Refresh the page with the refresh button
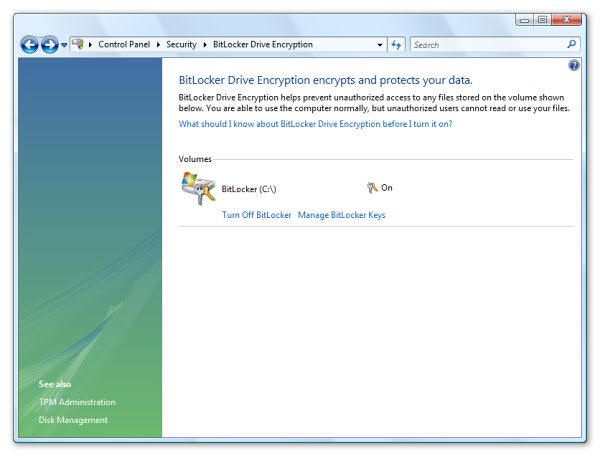Viewport: 600px width, 456px height. tap(396, 45)
